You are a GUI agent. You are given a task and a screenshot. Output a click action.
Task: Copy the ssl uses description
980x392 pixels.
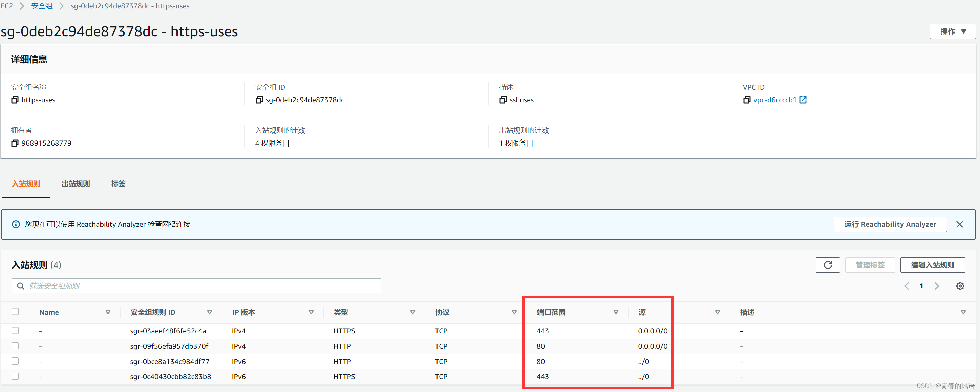click(503, 100)
